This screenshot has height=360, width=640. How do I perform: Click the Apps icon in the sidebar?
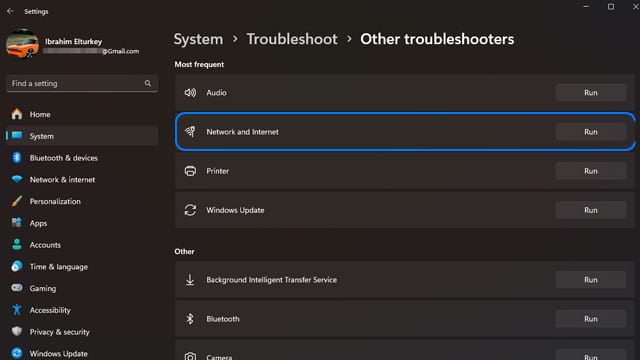click(17, 223)
